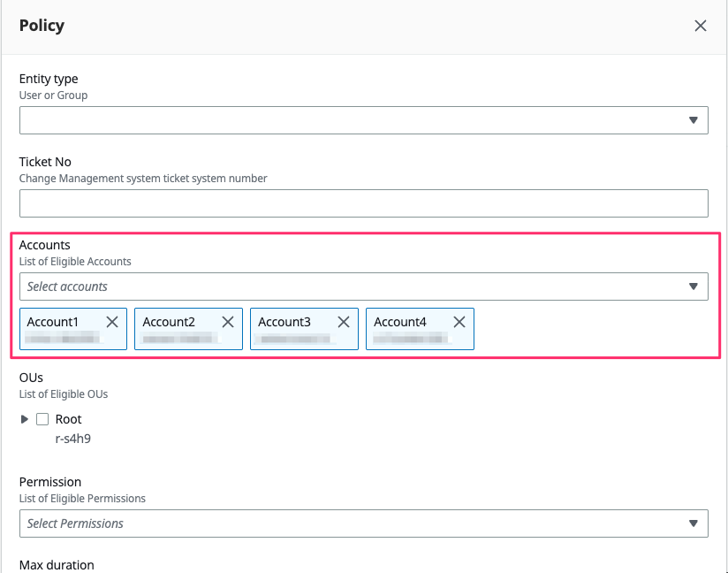Check the Root OU checkbox

42,419
